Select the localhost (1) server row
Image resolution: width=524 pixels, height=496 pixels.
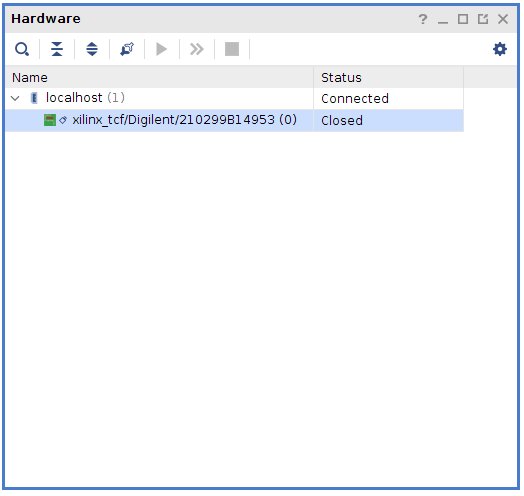(235, 98)
